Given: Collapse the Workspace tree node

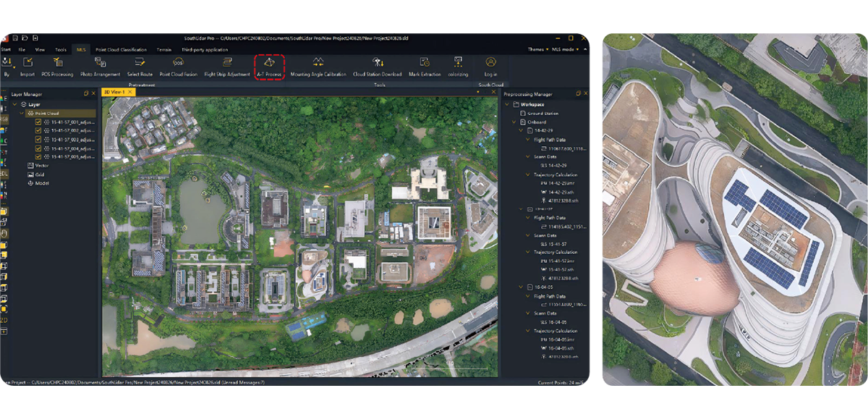Looking at the screenshot, I should coord(507,104).
